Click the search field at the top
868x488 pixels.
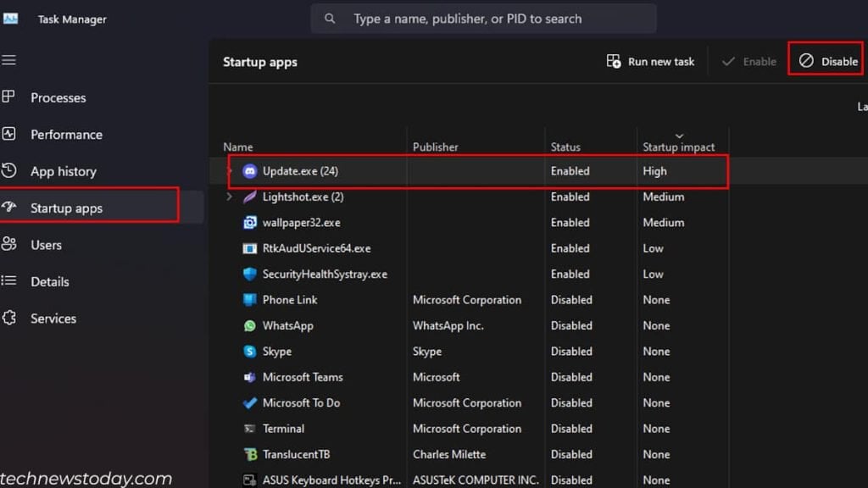(483, 18)
